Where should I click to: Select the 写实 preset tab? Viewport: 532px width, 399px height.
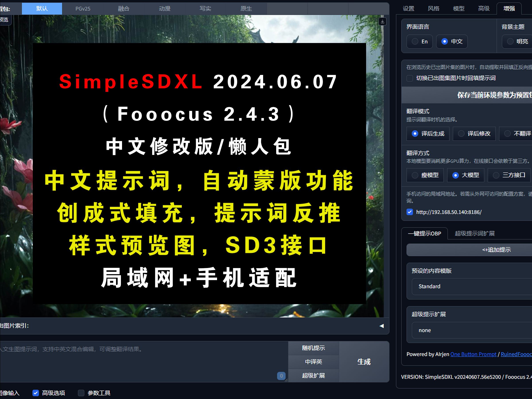pos(205,9)
